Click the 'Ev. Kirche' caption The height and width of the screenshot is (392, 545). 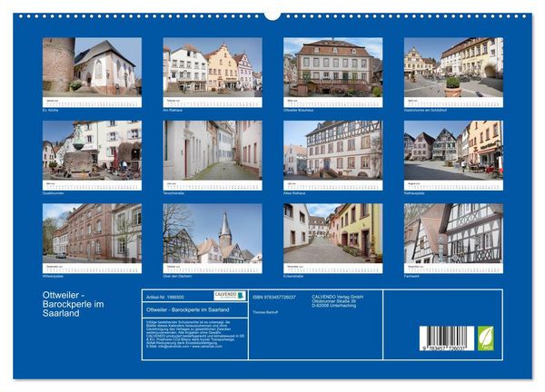coord(50,111)
